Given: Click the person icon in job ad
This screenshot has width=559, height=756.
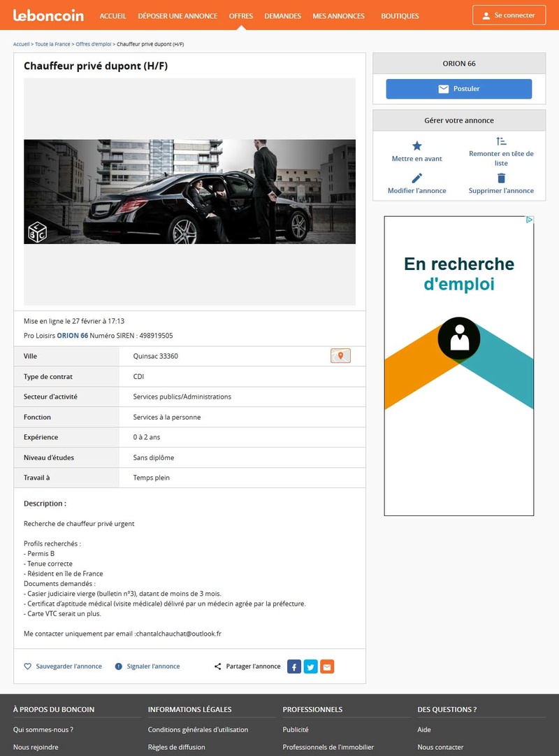Looking at the screenshot, I should click(x=459, y=338).
